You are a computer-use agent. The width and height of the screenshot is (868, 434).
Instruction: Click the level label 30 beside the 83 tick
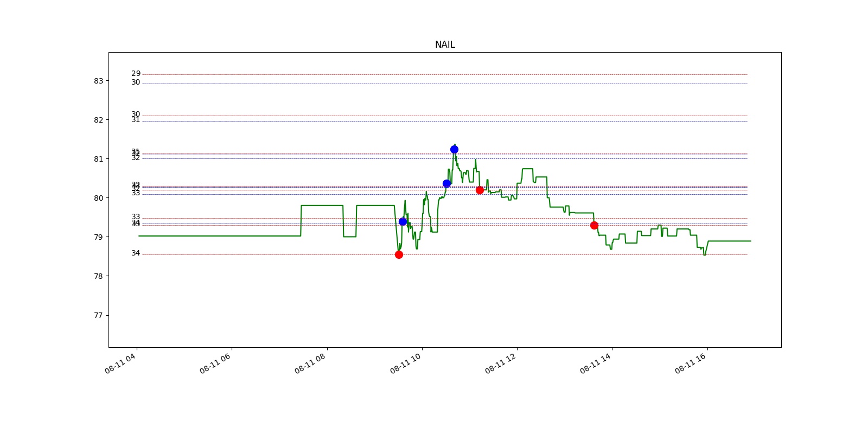coord(136,82)
